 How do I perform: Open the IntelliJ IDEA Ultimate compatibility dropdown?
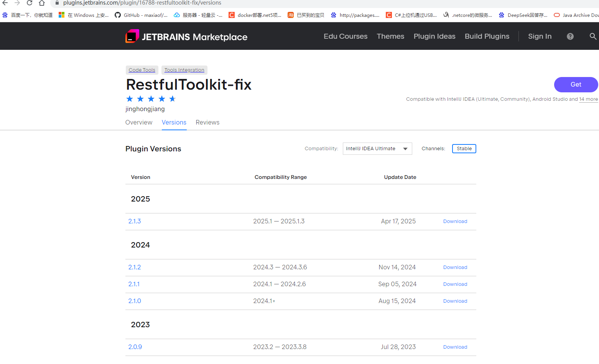coord(377,149)
